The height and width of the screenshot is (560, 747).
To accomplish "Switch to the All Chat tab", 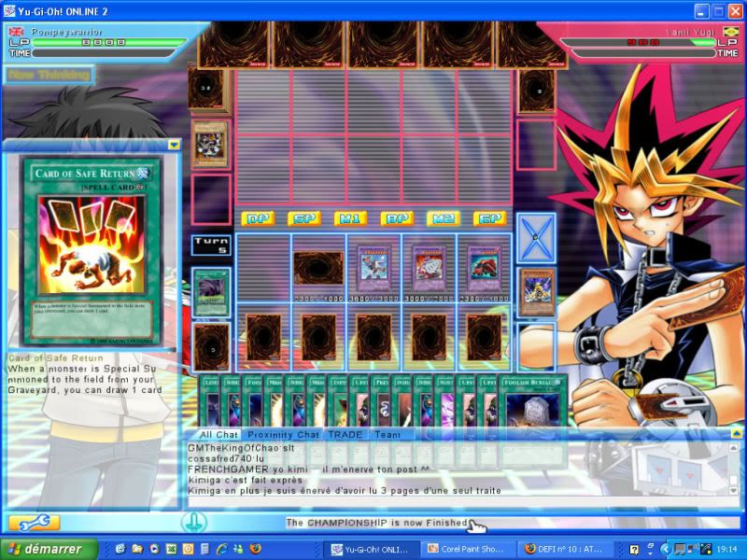I will (x=218, y=434).
